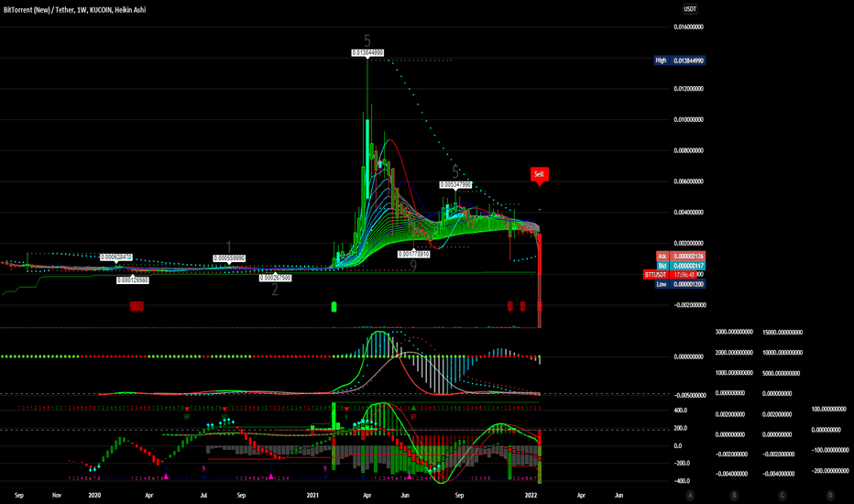The height and width of the screenshot is (504, 854).
Task: Click the 2020 label on the time axis
Action: coord(94,495)
